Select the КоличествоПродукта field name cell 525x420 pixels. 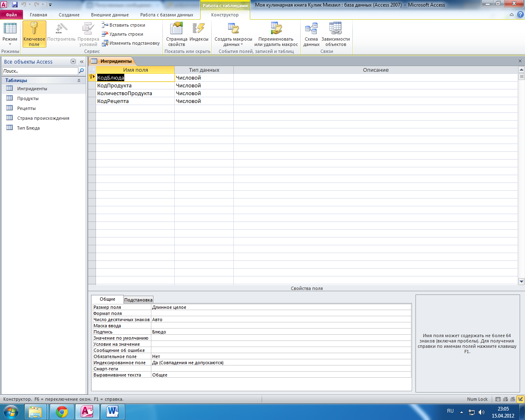[135, 93]
